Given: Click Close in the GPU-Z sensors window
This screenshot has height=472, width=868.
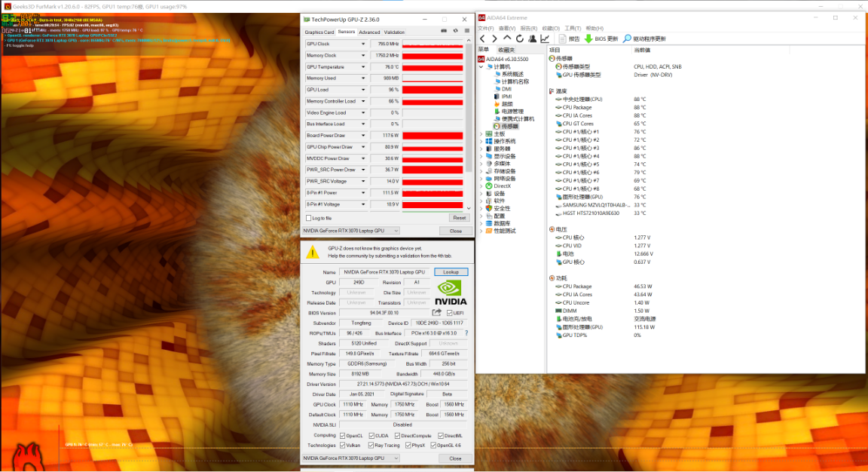Looking at the screenshot, I should pos(456,231).
